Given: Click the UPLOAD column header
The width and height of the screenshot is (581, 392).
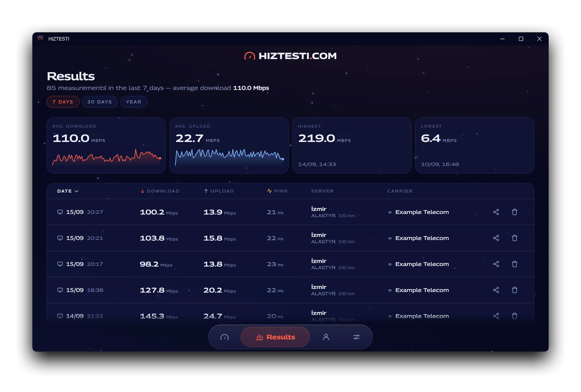Looking at the screenshot, I should (219, 191).
